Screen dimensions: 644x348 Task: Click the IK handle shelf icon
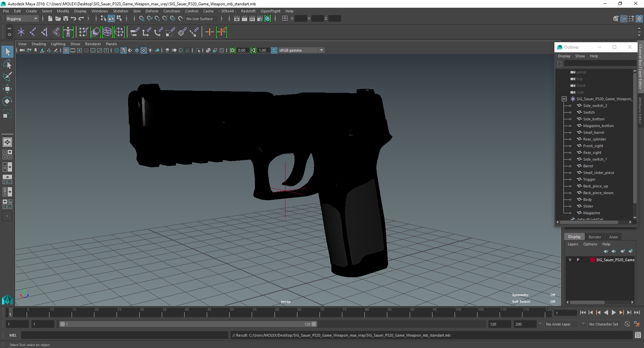click(45, 32)
